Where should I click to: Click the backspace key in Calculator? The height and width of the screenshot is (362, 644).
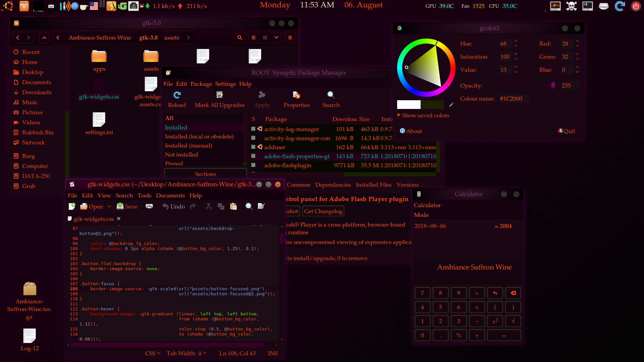(x=513, y=293)
